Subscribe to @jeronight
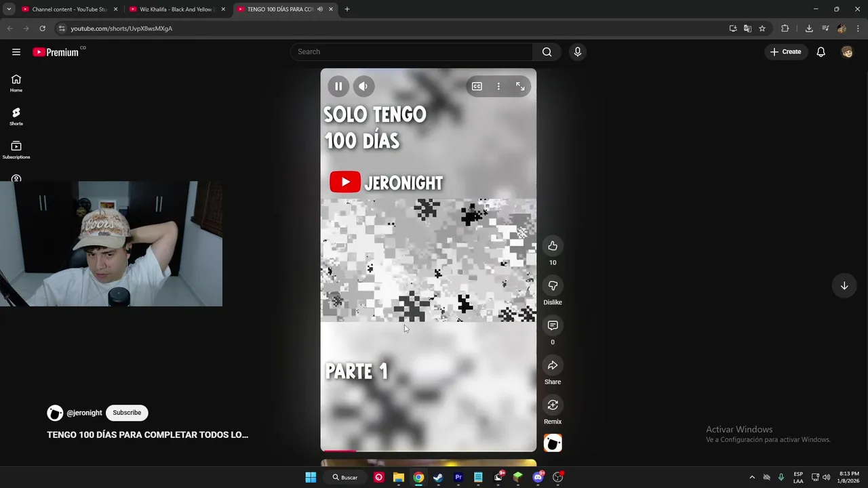The width and height of the screenshot is (868, 488). click(127, 413)
